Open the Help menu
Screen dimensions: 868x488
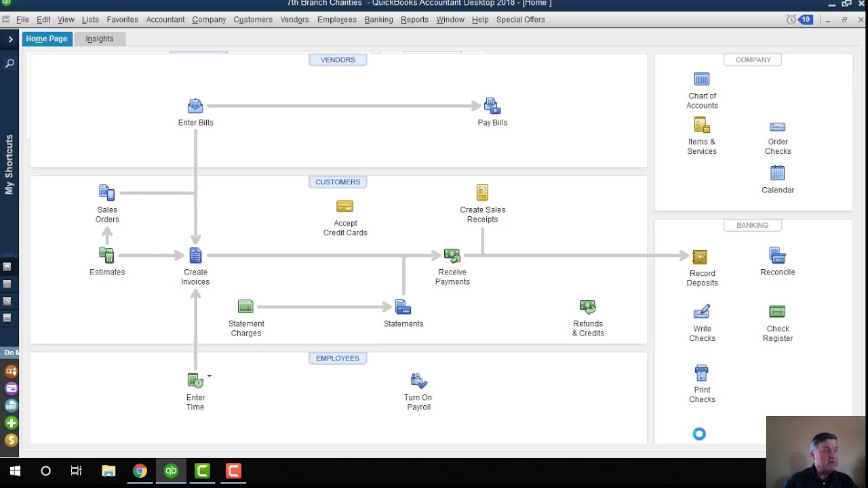[480, 20]
